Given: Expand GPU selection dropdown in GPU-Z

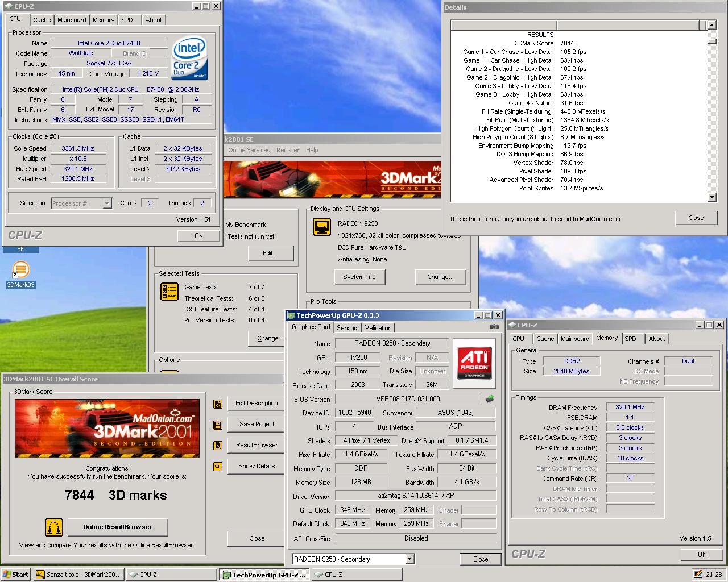Looking at the screenshot, I should coord(409,559).
